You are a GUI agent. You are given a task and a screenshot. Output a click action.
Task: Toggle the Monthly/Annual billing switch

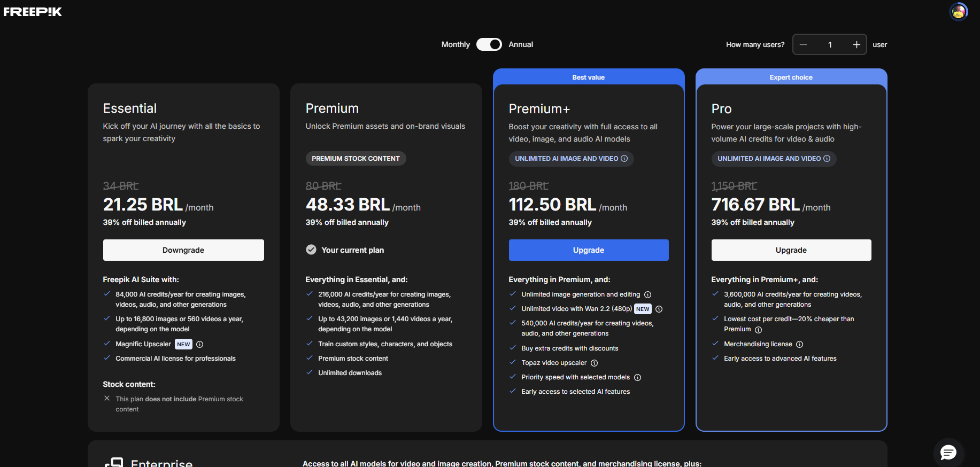[x=489, y=44]
